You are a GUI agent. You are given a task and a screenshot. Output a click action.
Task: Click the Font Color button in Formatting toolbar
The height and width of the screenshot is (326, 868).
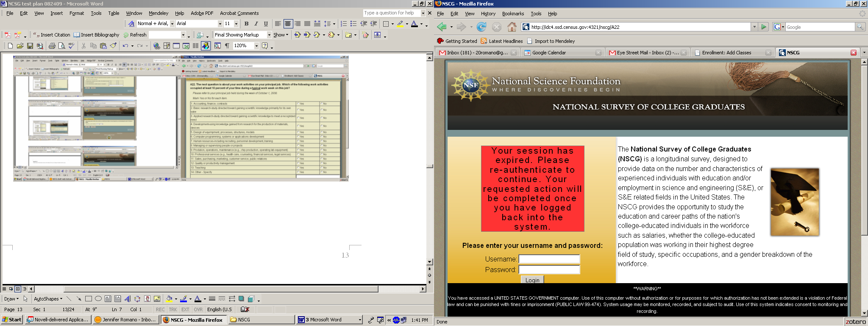click(415, 24)
